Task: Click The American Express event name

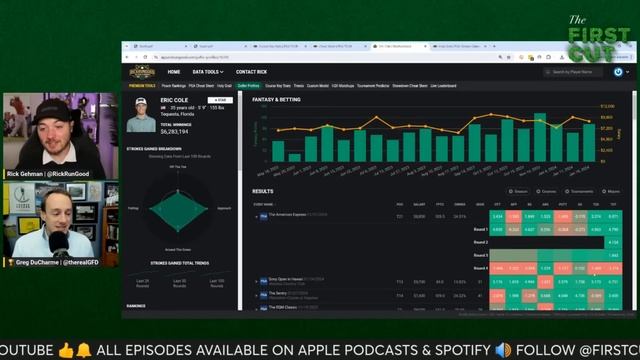Action: (x=287, y=215)
